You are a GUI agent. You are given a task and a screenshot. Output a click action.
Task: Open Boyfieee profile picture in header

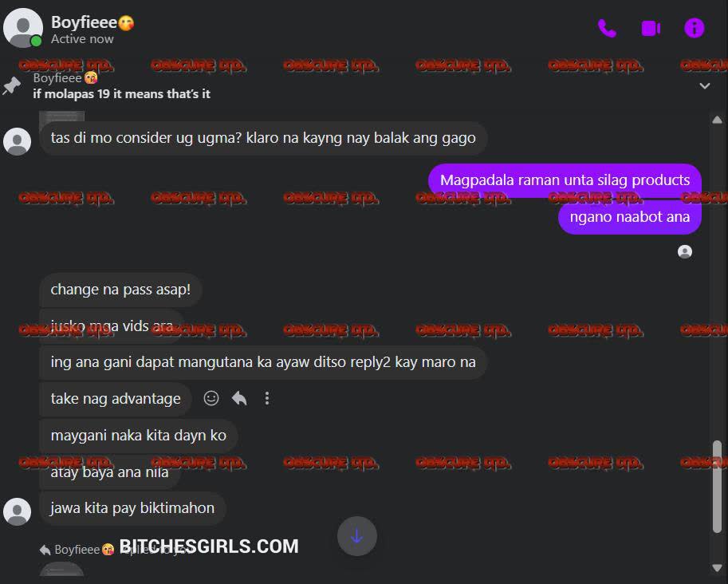click(x=23, y=28)
